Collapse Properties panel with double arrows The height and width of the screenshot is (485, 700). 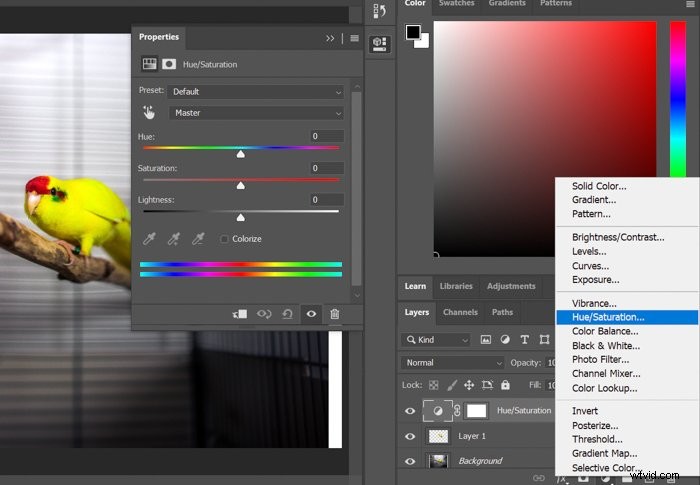click(x=330, y=38)
